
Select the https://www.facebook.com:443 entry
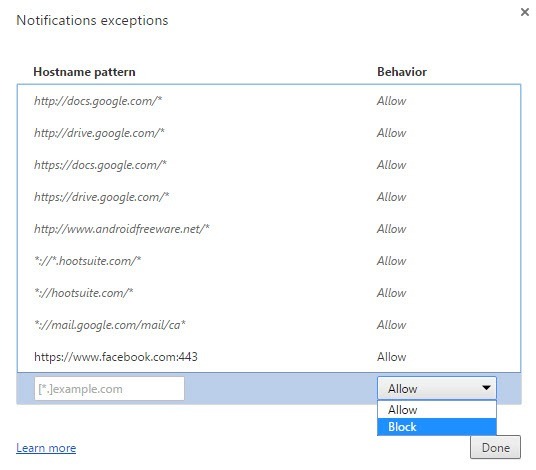tap(269, 357)
